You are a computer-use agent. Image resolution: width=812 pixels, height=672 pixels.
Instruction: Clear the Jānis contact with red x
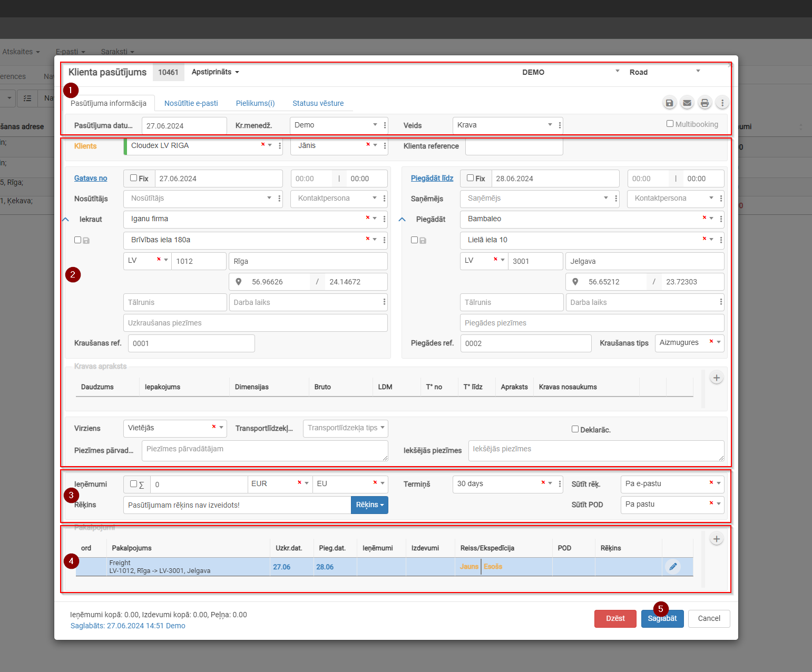click(x=368, y=144)
